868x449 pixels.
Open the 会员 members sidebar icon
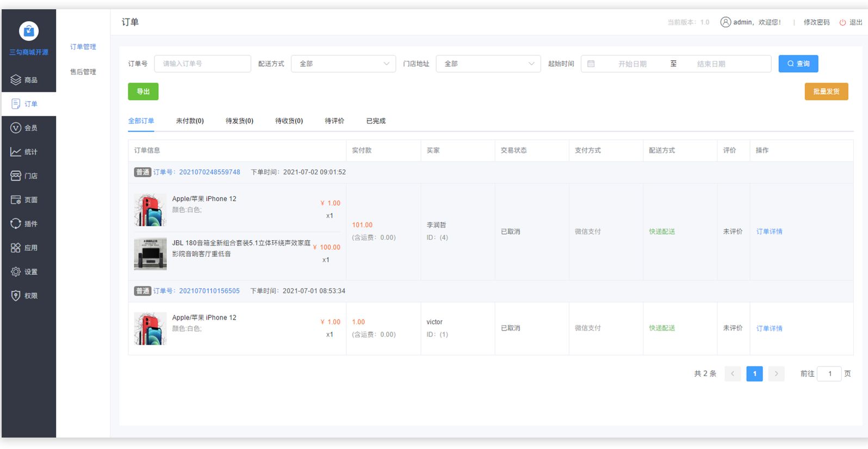pyautogui.click(x=16, y=128)
